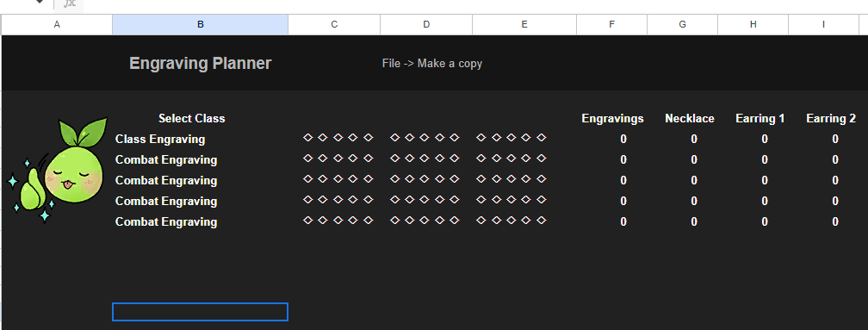Click the green pear mascot image
Screen dimensions: 868x330
(x=57, y=170)
